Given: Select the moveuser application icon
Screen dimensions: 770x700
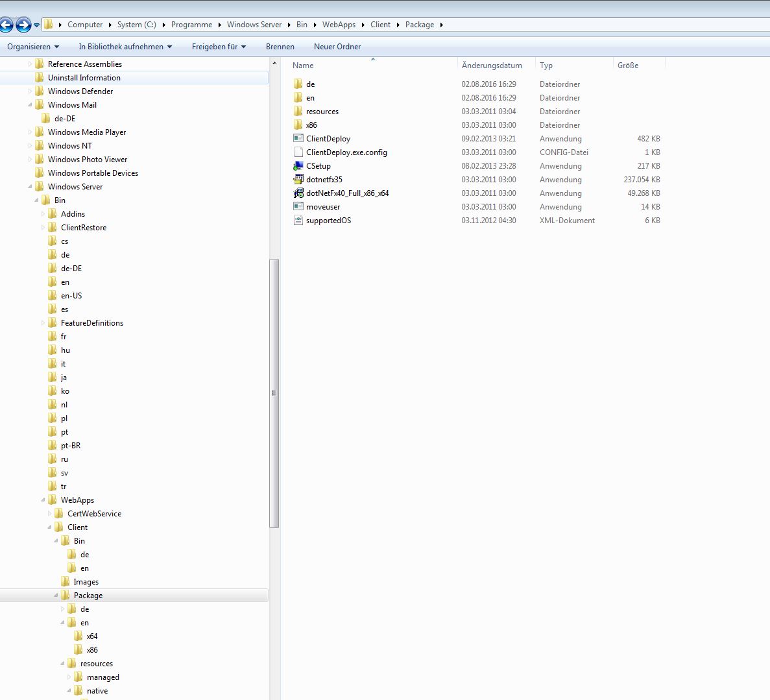Looking at the screenshot, I should click(298, 207).
